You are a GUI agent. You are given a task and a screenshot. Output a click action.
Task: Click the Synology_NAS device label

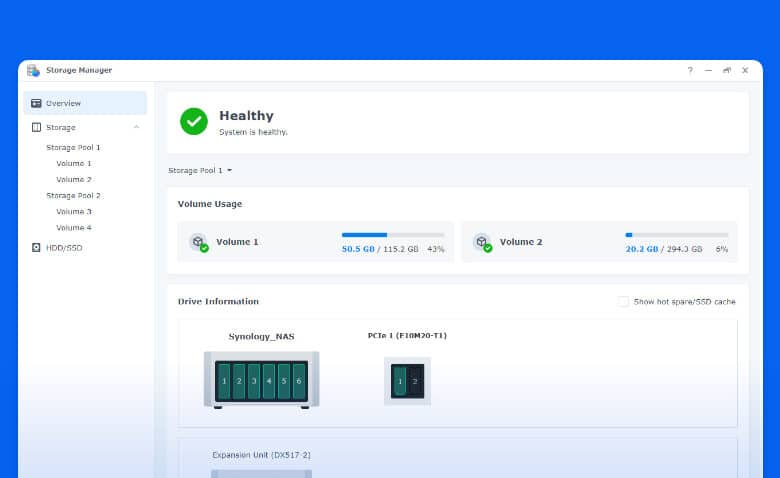[x=261, y=336]
